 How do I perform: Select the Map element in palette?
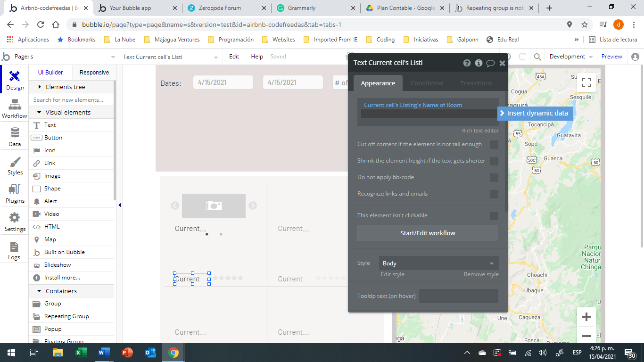[x=72, y=239]
